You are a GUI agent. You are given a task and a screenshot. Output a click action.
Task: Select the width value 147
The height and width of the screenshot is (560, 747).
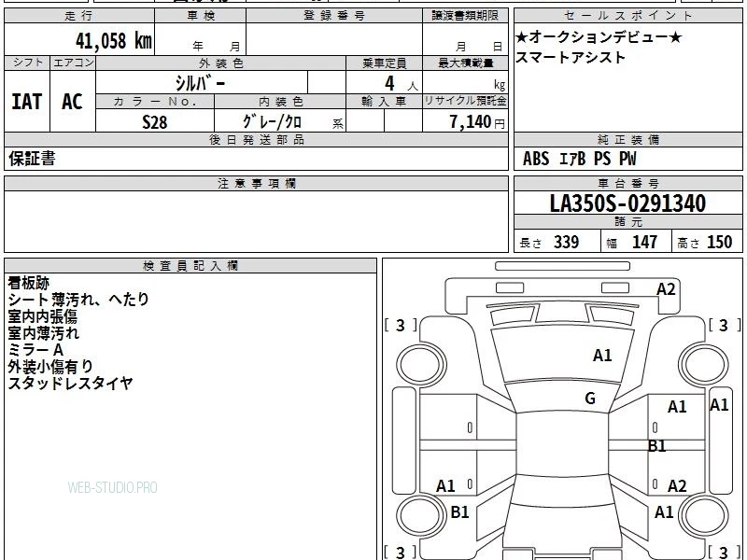[644, 243]
